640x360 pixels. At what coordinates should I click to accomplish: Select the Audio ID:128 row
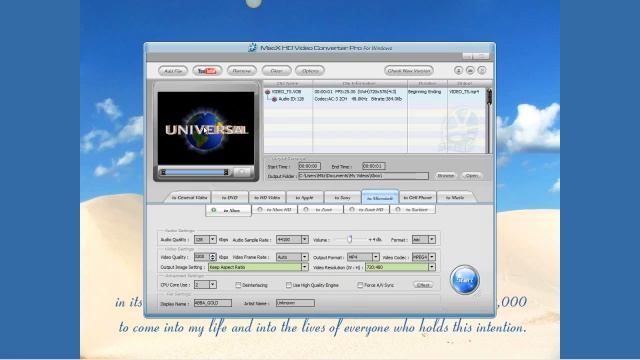coord(375,99)
